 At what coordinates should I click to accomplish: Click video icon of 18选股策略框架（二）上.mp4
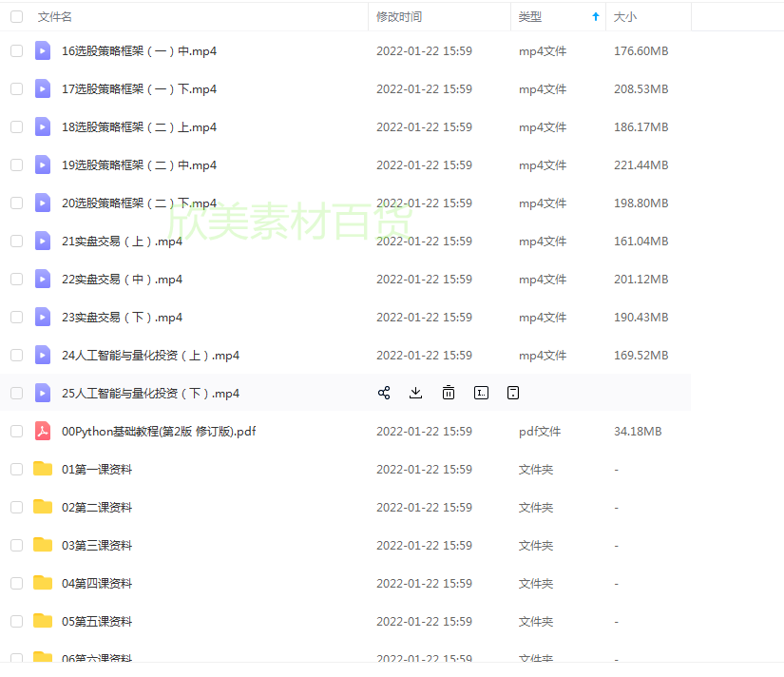tap(43, 126)
